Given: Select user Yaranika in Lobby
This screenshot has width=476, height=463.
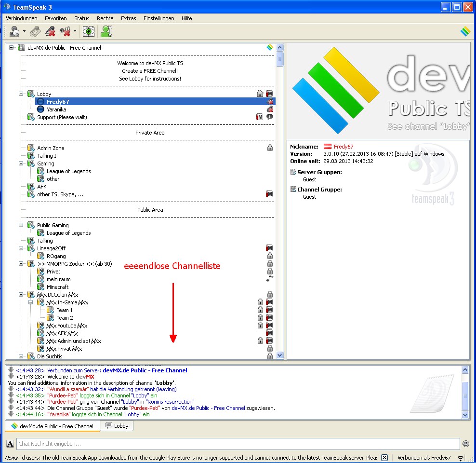Looking at the screenshot, I should (x=56, y=109).
